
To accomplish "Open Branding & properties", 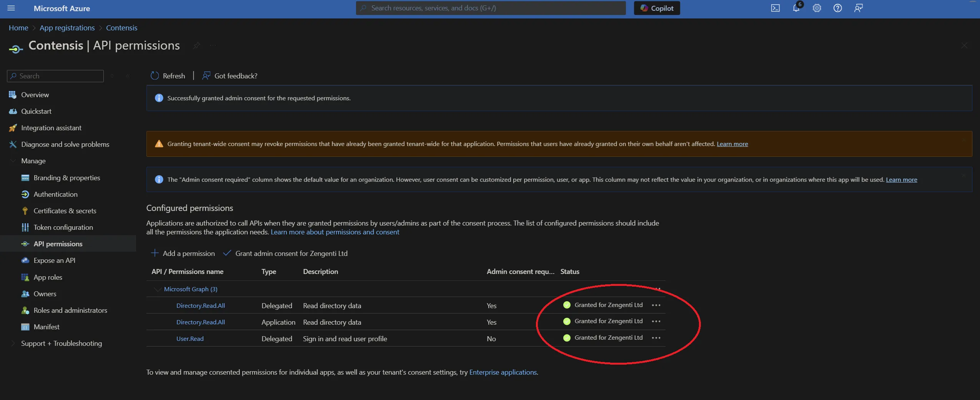I will pyautogui.click(x=67, y=178).
